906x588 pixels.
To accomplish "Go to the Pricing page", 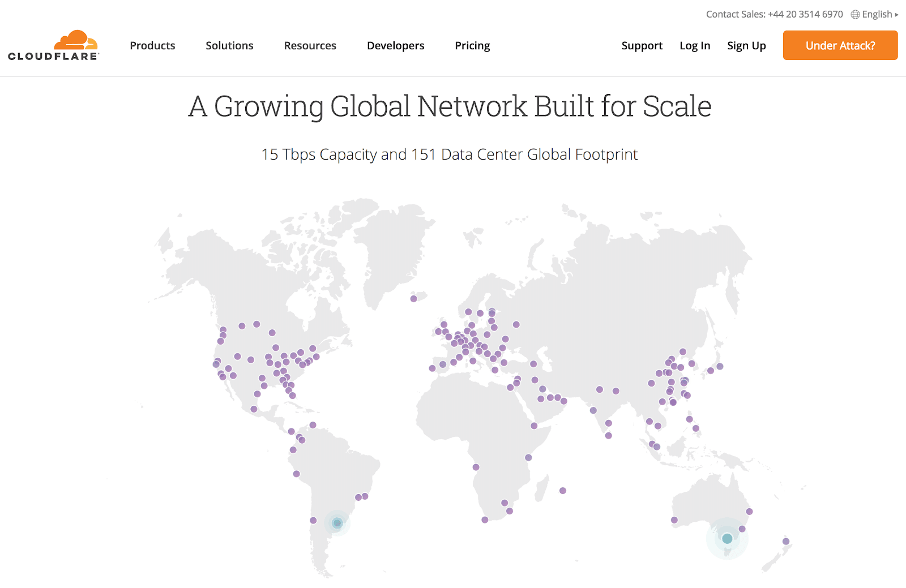I will (x=473, y=46).
